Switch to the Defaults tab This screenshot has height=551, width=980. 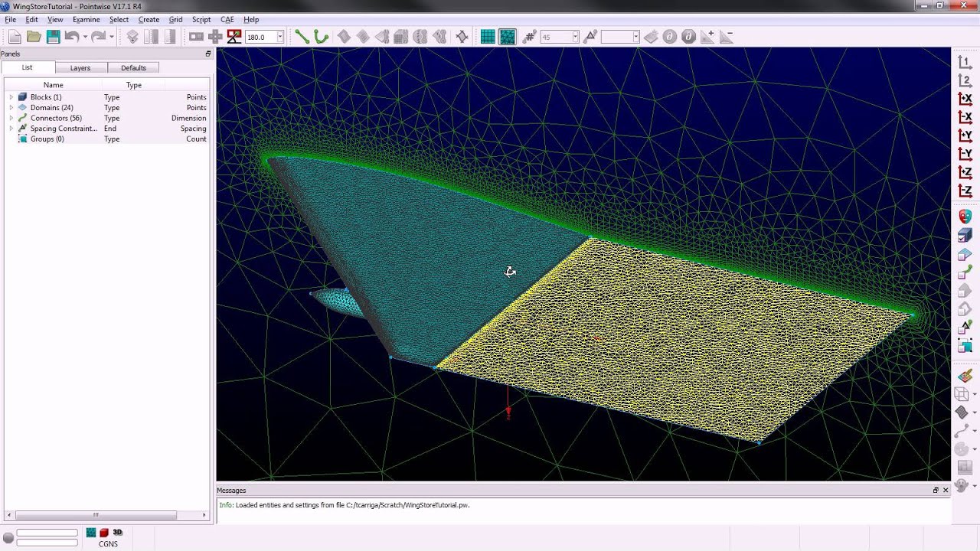click(x=133, y=68)
